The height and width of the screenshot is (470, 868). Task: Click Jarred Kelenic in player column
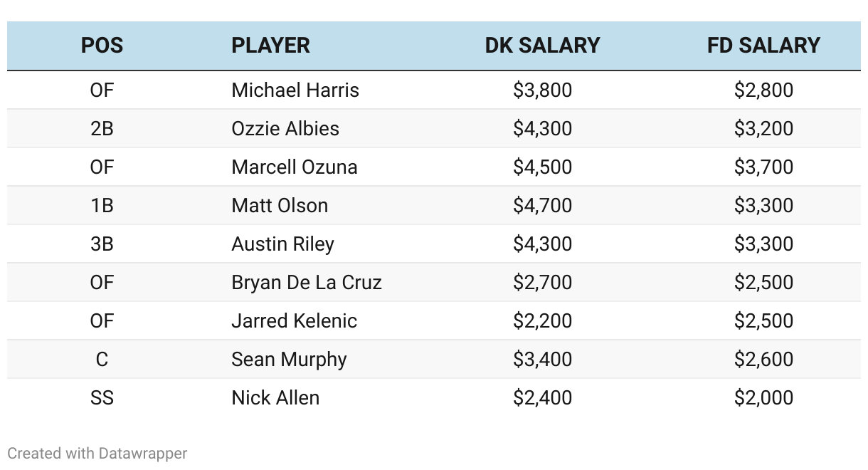tap(294, 320)
